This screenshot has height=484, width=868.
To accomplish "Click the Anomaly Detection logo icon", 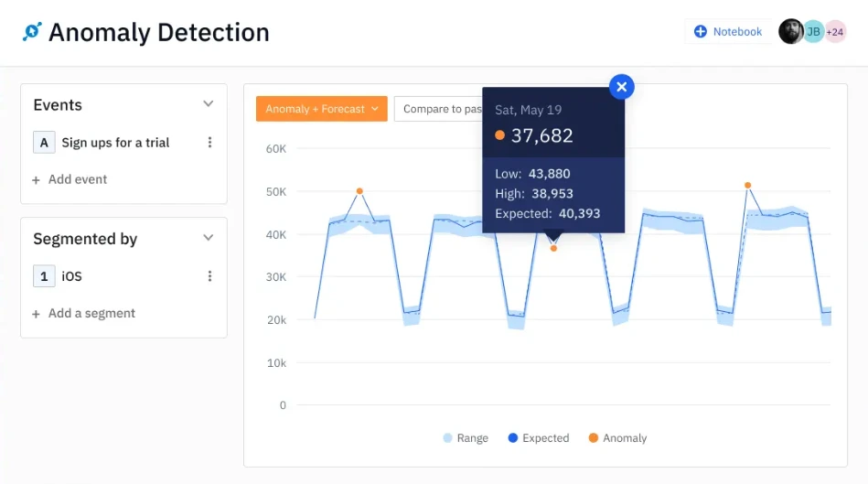I will coord(32,31).
